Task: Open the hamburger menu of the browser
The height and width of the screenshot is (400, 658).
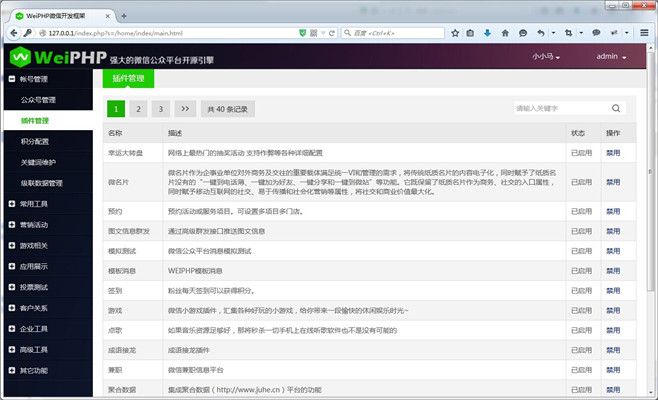Action: tap(645, 33)
